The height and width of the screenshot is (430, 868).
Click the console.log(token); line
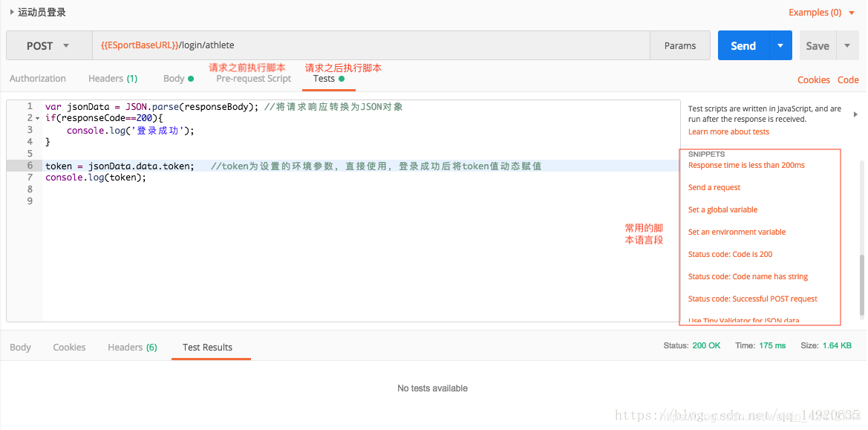coord(96,177)
